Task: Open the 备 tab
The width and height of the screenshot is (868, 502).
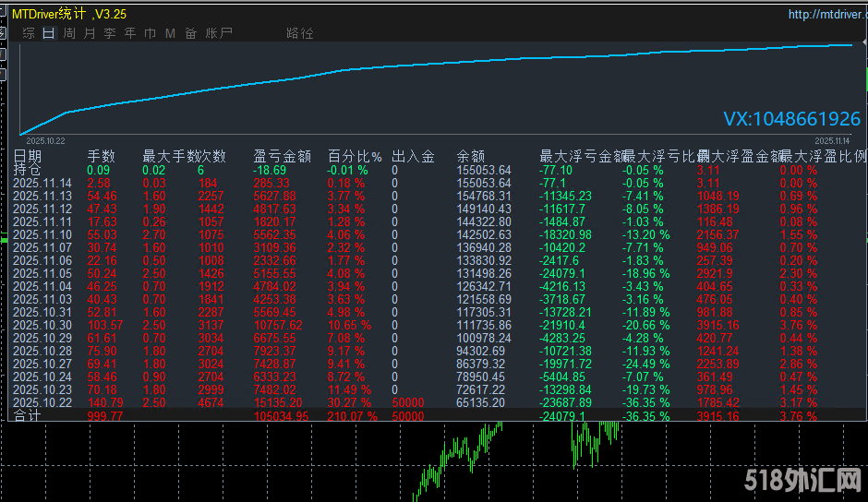Action: click(190, 33)
